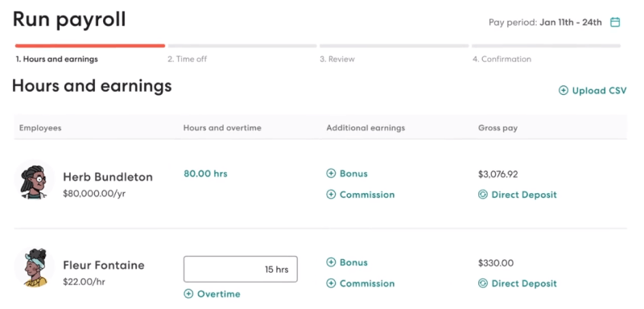Click the Upload CSV plus icon
This screenshot has width=644, height=309.
tap(563, 91)
